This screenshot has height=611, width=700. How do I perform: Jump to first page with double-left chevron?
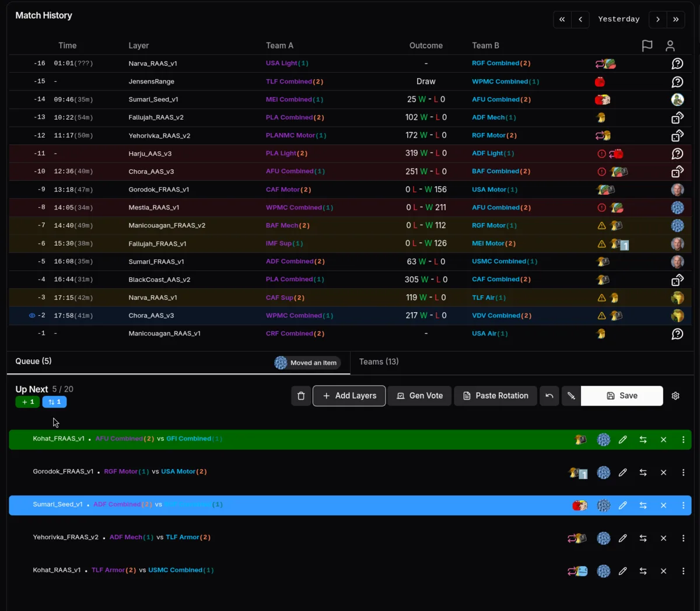(562, 19)
